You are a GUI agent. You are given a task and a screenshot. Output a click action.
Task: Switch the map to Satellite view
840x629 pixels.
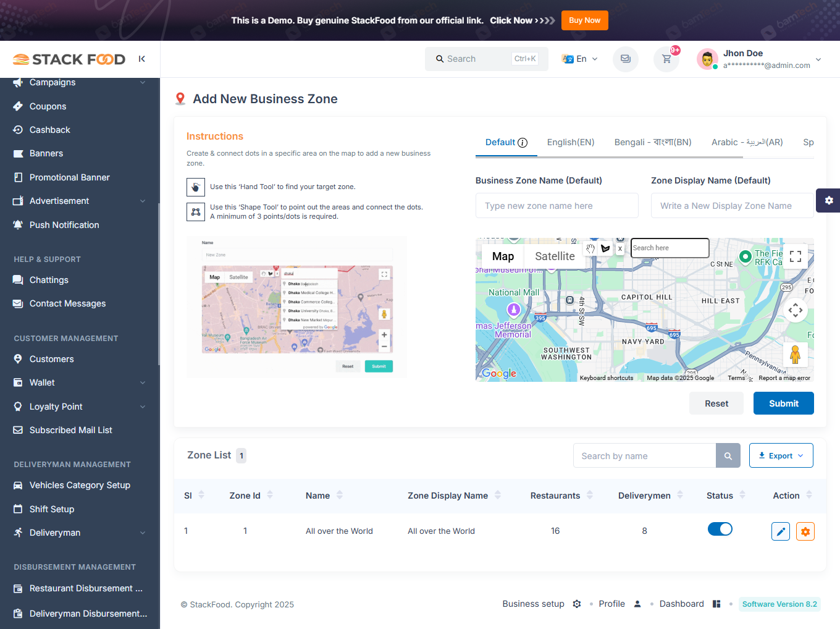(555, 256)
